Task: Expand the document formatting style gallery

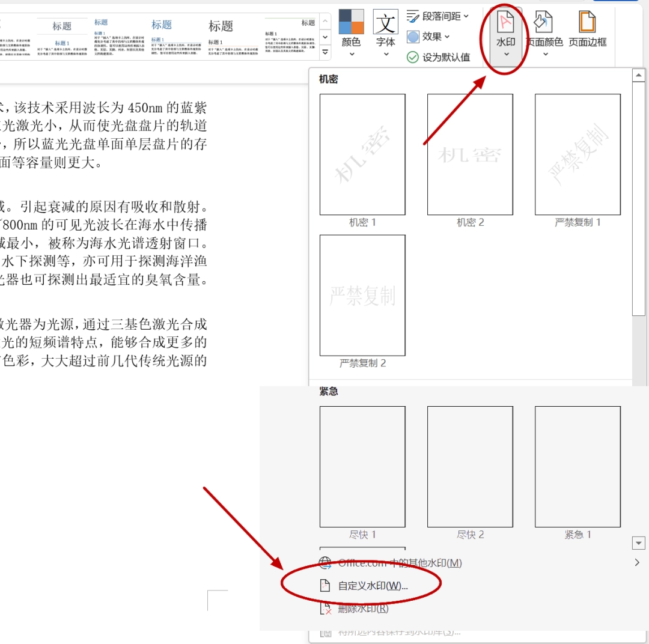Action: [325, 52]
